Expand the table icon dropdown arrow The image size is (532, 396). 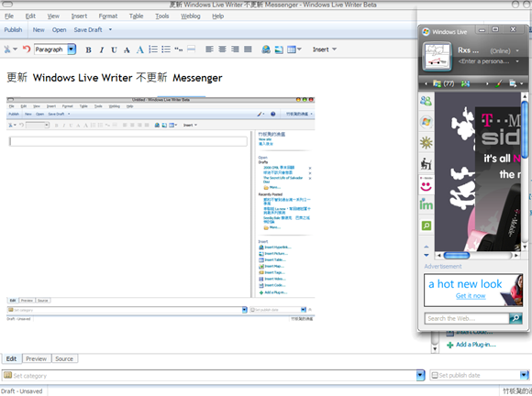pyautogui.click(x=299, y=49)
